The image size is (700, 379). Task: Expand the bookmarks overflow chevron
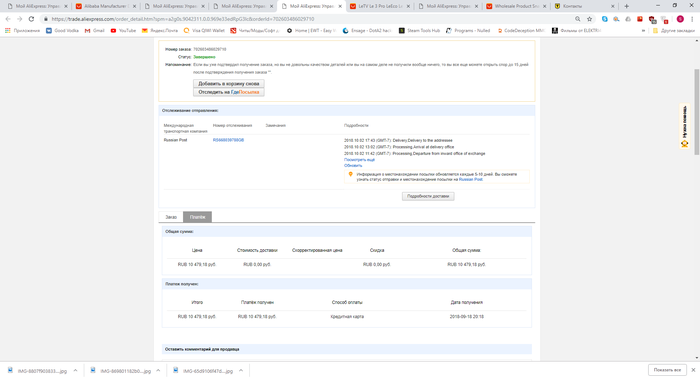click(x=643, y=31)
